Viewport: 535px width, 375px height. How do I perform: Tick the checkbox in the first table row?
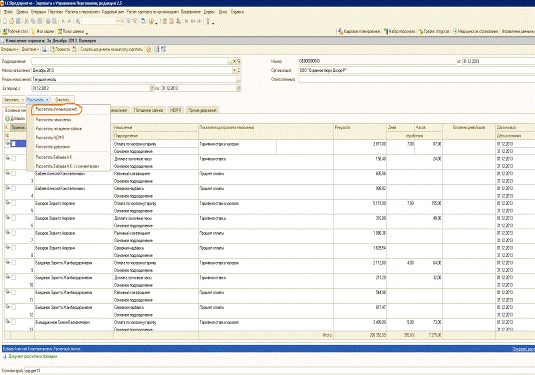pos(14,144)
